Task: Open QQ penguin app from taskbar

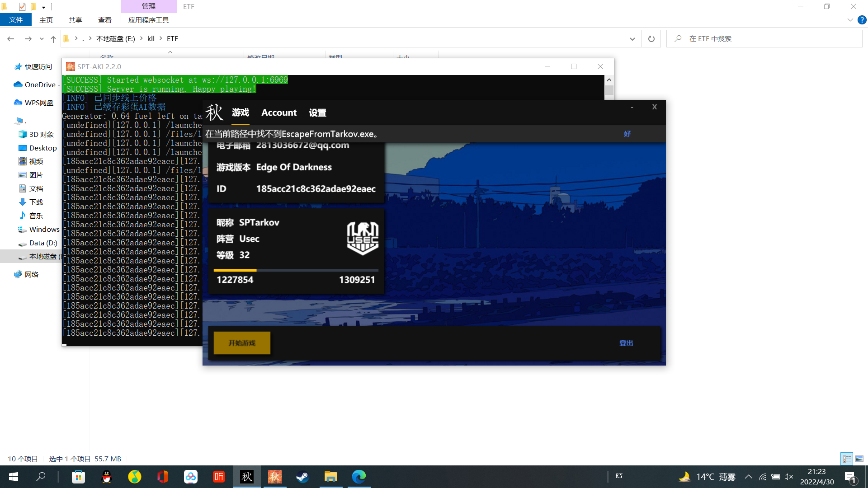Action: [x=107, y=477]
